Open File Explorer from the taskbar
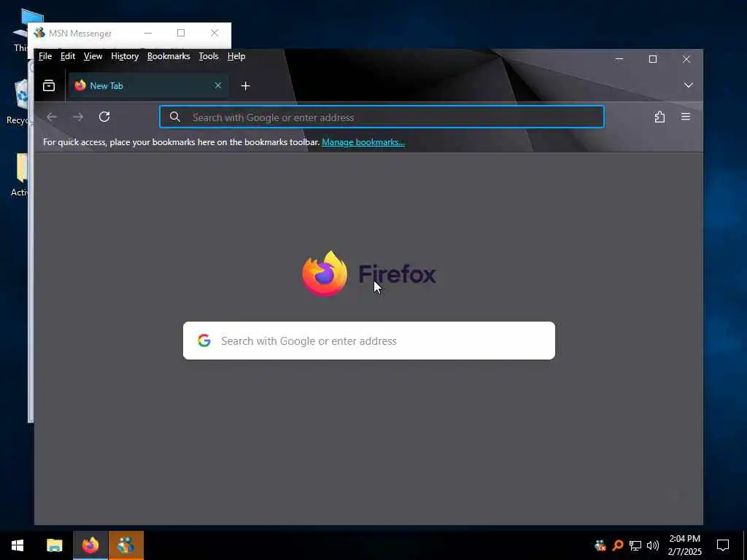 click(x=54, y=545)
